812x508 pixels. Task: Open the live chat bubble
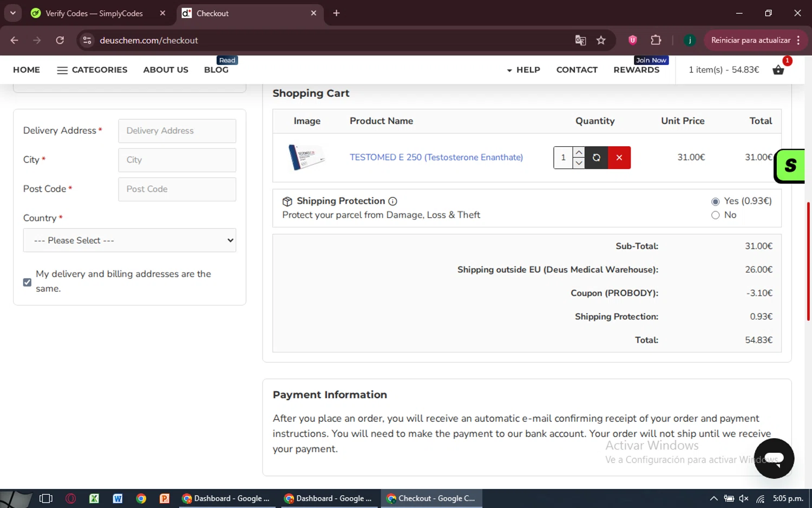coord(774,458)
